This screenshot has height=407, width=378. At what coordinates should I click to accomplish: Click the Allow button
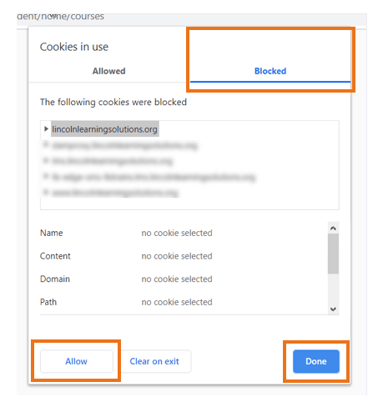pos(76,361)
